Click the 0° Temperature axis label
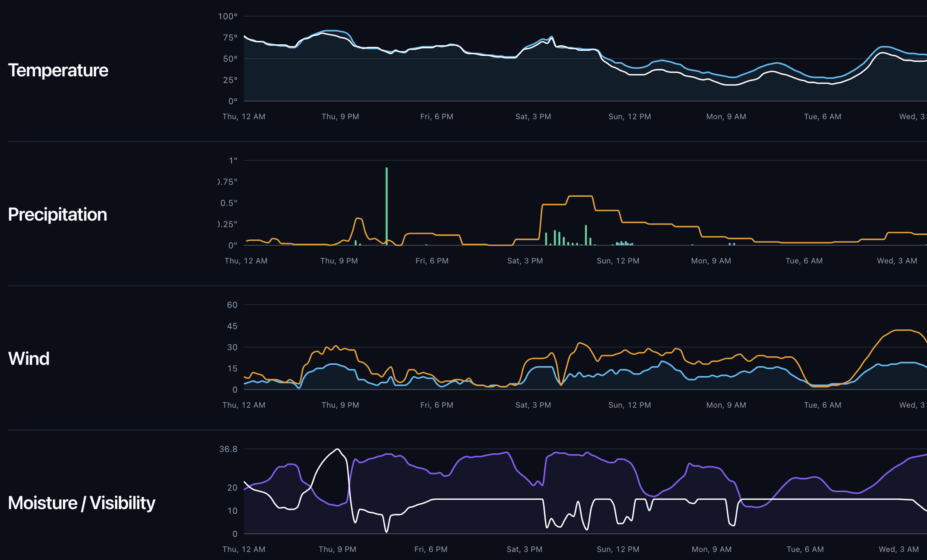Viewport: 927px width, 560px height. (x=233, y=101)
